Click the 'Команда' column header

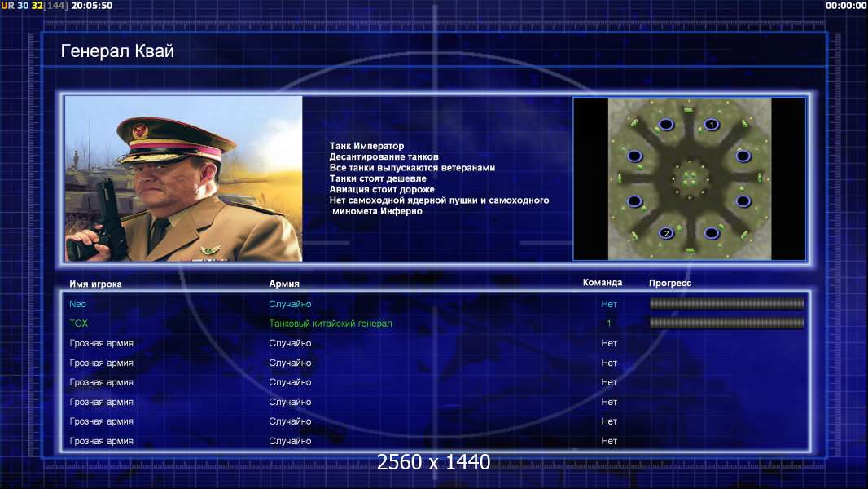(x=603, y=283)
